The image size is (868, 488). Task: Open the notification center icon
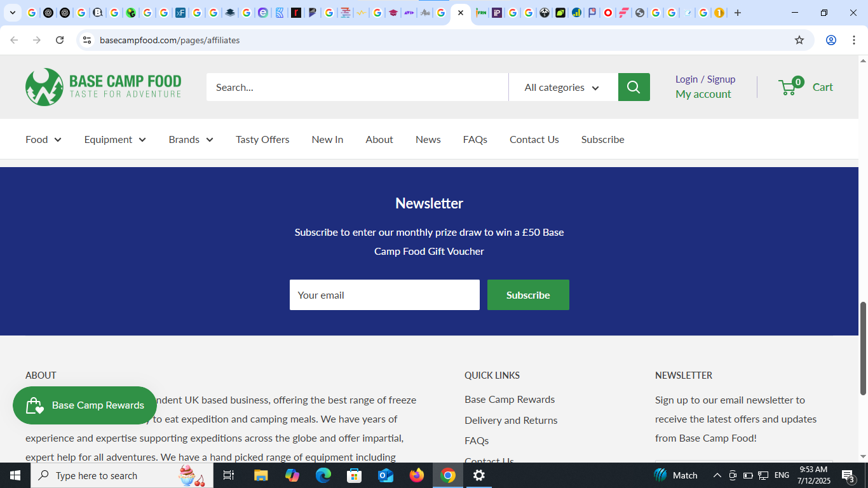[848, 475]
